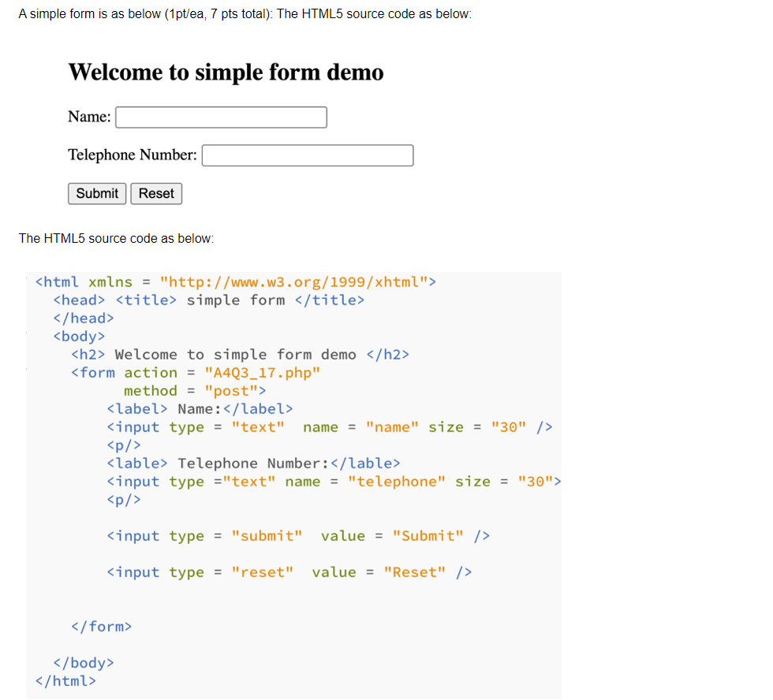Click the "submit" type value in code
The width and height of the screenshot is (773, 700).
pyautogui.click(x=267, y=535)
